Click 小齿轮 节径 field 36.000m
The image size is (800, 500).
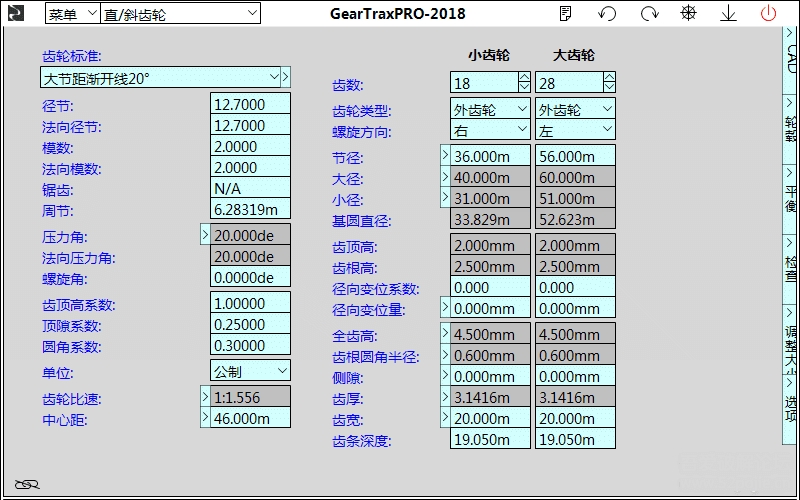pyautogui.click(x=490, y=155)
